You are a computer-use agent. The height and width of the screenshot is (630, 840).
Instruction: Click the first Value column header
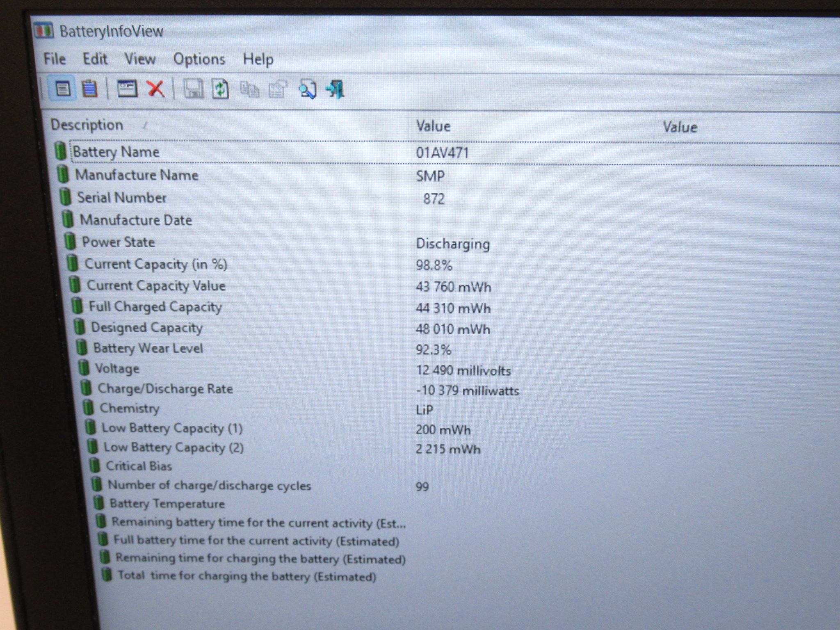click(x=532, y=126)
